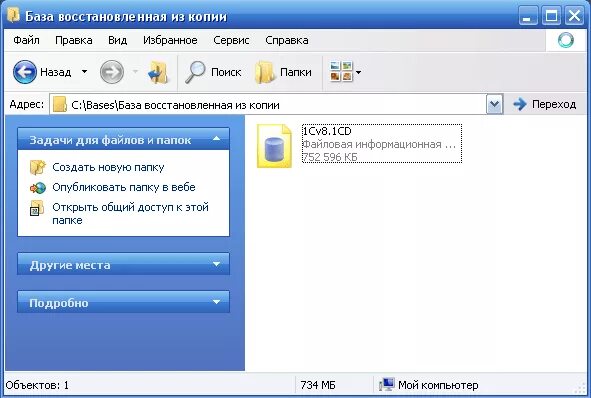This screenshot has height=398, width=591.
Task: Click the Мой компьютер status bar icon
Action: click(x=386, y=384)
